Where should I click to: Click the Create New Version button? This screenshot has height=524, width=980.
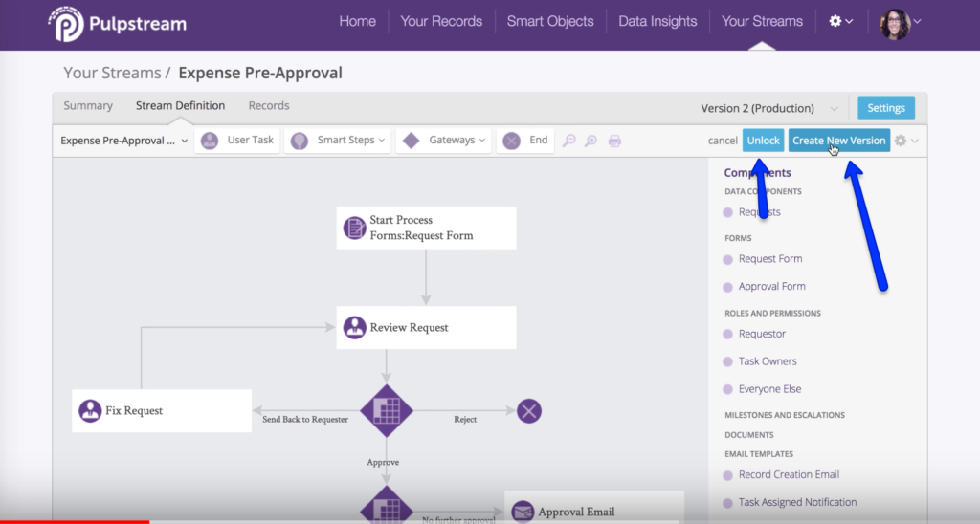pos(838,141)
